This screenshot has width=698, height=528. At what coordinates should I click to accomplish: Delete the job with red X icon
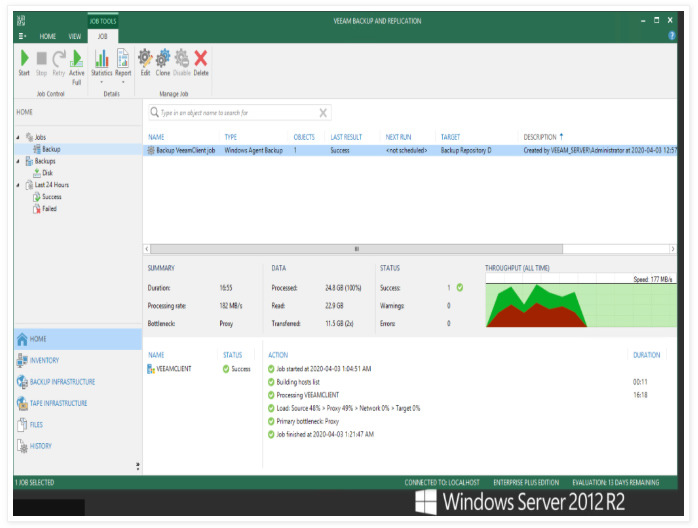point(201,62)
